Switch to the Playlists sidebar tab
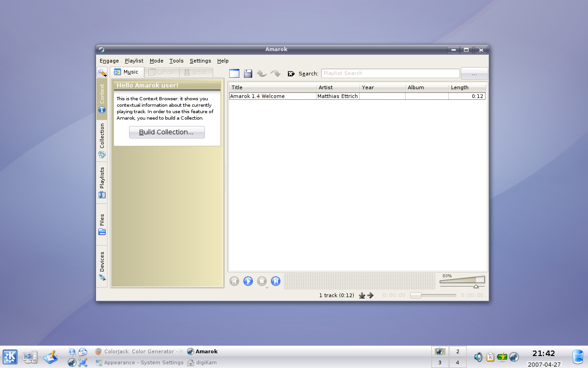 coord(102,183)
